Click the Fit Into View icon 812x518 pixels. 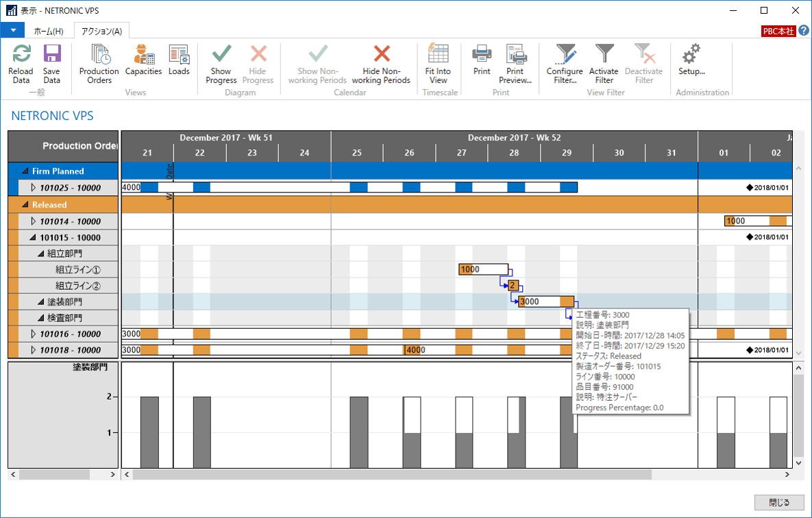click(438, 56)
